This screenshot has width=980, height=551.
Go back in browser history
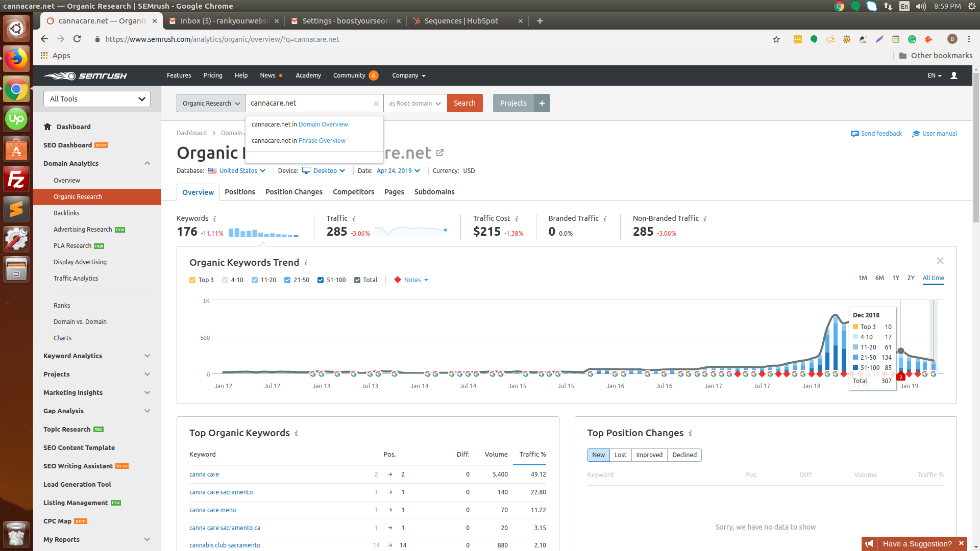44,39
